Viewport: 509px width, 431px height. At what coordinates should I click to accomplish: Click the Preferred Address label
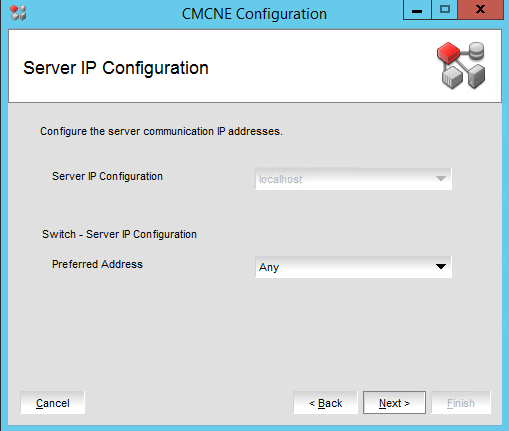click(97, 264)
